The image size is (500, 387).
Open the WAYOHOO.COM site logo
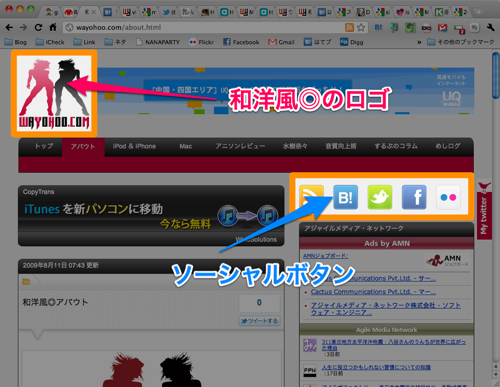point(54,93)
